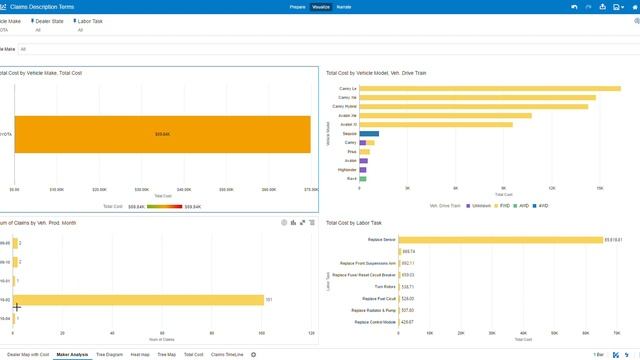Click the circular properties icon on the Claims chart
640x360 pixels.
pos(284,222)
